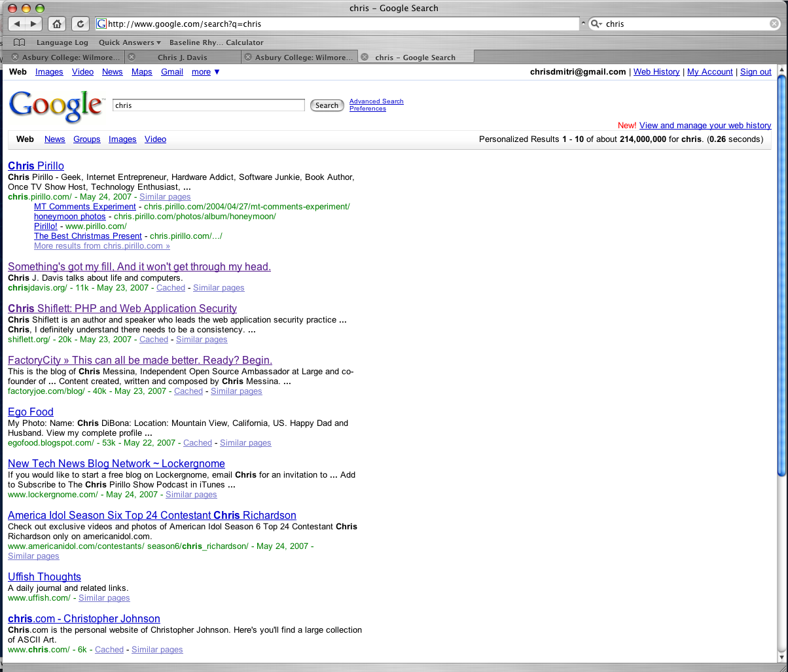Open Maps link
Image resolution: width=788 pixels, height=672 pixels.
coord(141,72)
